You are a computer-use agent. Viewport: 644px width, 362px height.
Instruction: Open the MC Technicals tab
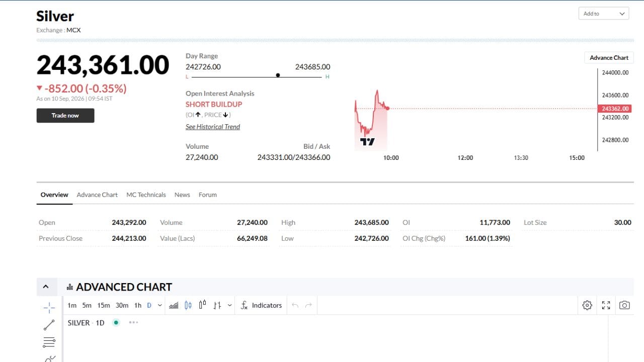pos(146,195)
